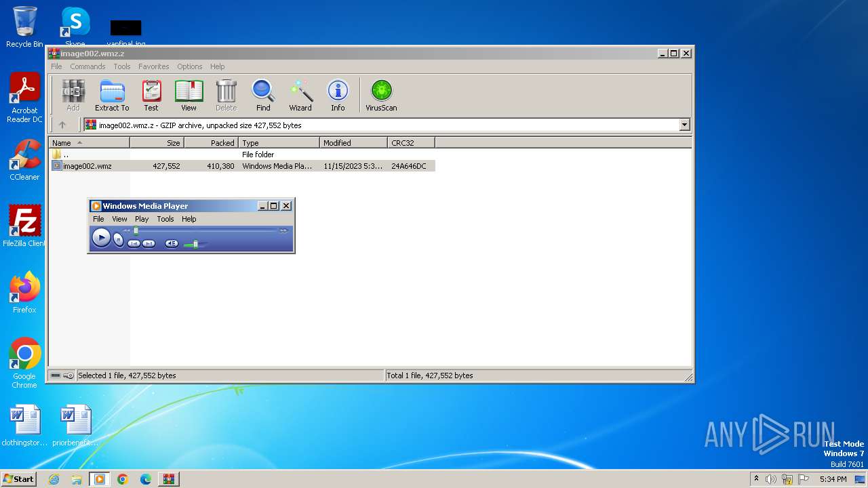The height and width of the screenshot is (488, 868).
Task: Open WinRAR Commands menu
Action: pos(87,66)
